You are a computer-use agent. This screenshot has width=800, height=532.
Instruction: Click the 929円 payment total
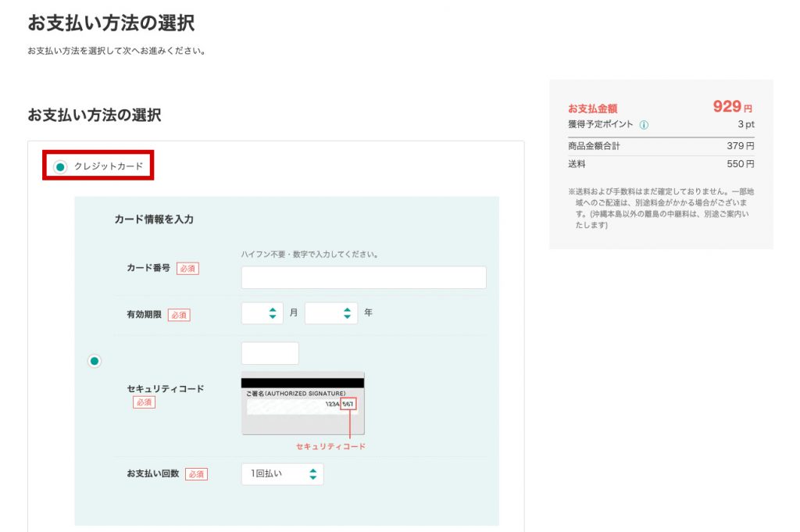(731, 107)
